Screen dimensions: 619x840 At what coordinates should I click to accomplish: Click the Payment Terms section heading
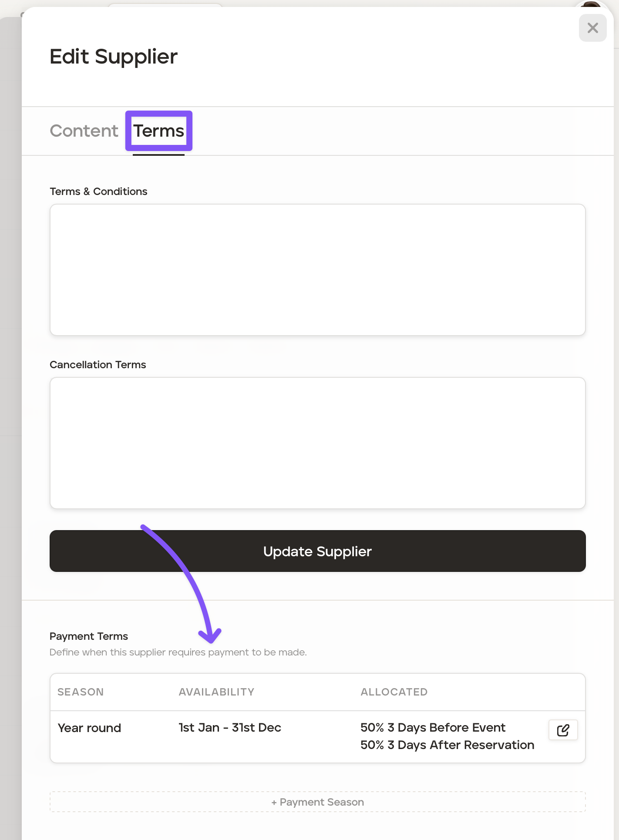tap(89, 636)
